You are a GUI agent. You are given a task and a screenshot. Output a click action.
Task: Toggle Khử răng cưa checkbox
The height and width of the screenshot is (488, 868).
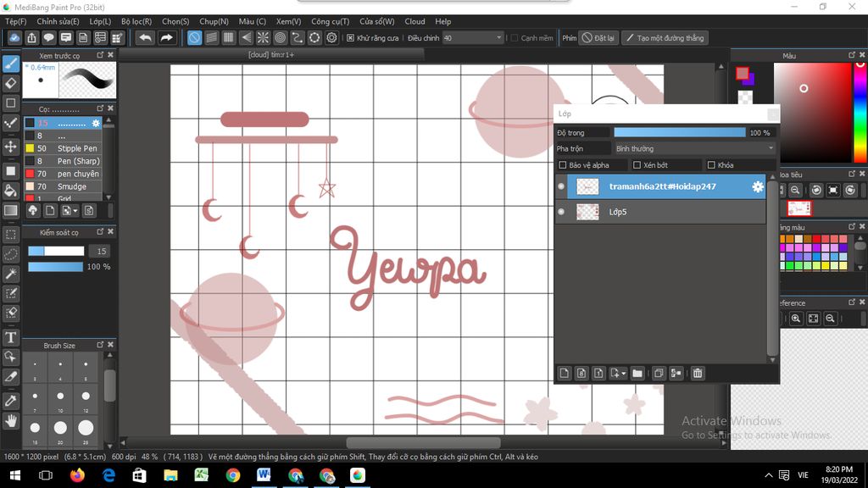(x=350, y=38)
